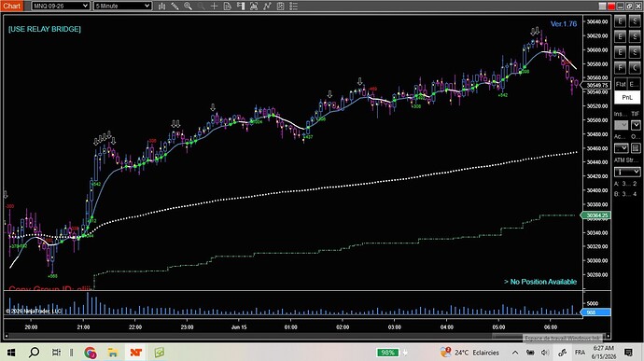Open the clock showing 6:27 AM
Viewport: 644px width, 361px height.
pyautogui.click(x=604, y=353)
